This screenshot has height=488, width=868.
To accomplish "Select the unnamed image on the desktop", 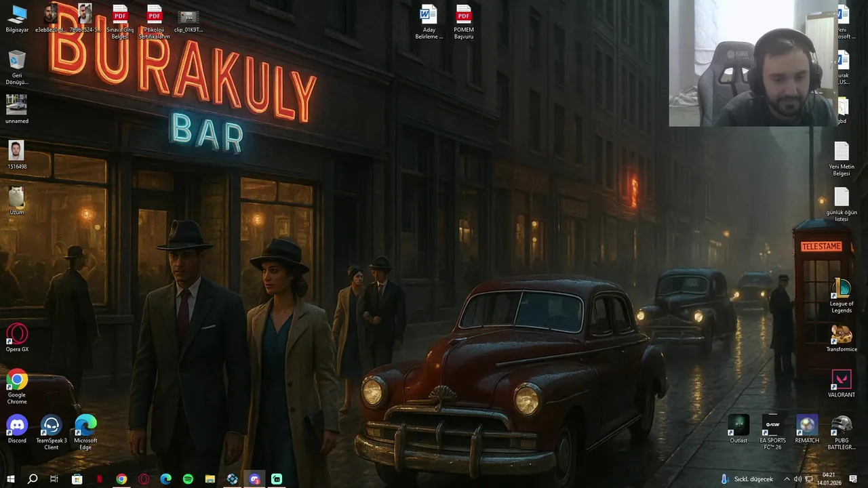I will [17, 109].
